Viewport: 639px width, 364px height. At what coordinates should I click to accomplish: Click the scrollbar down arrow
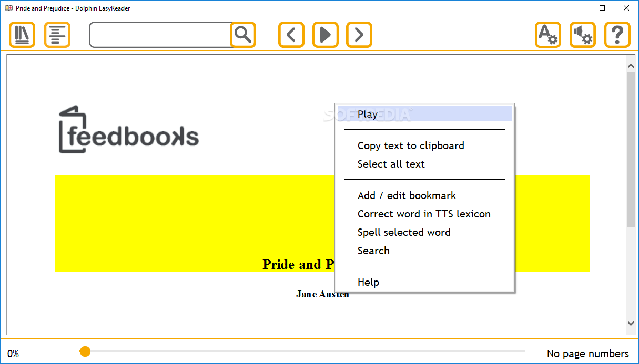tap(631, 324)
